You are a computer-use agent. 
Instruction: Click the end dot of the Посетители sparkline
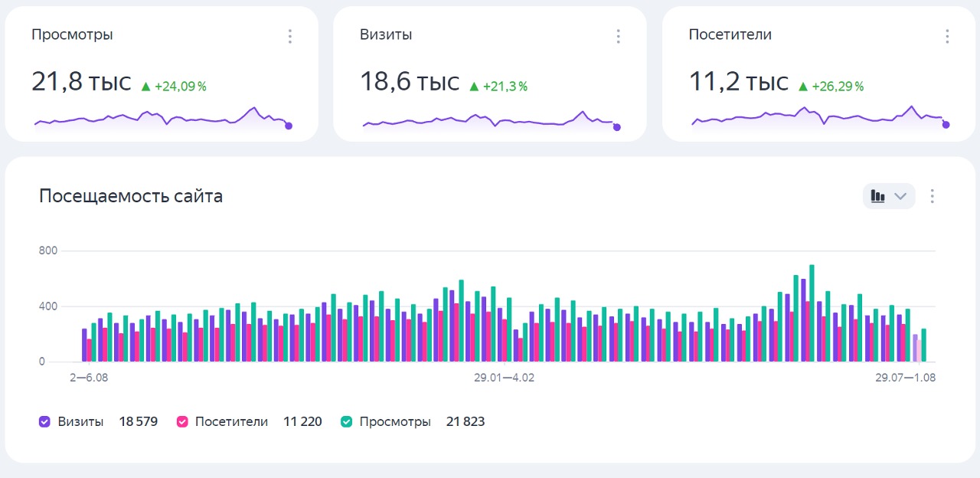click(x=946, y=125)
